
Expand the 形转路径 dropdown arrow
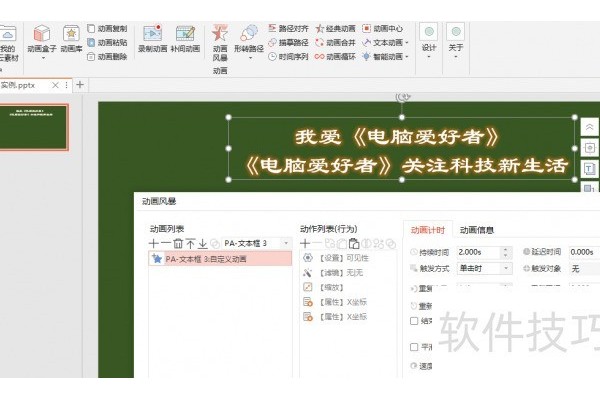250,58
